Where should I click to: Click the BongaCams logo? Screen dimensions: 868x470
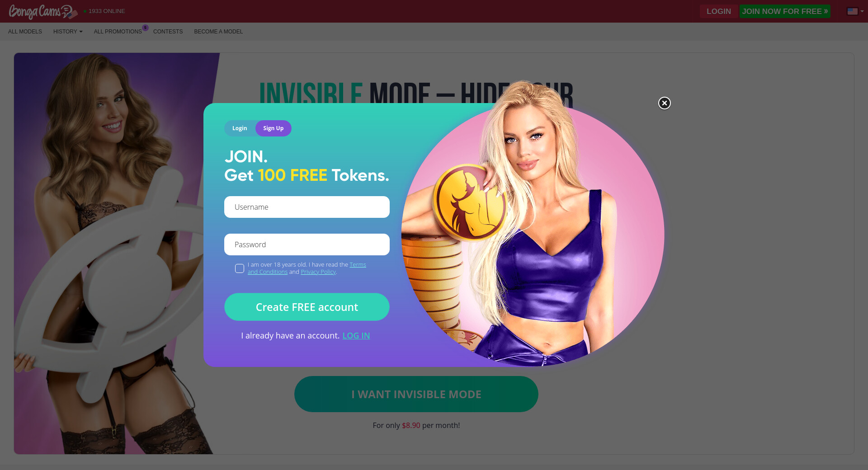pyautogui.click(x=43, y=11)
